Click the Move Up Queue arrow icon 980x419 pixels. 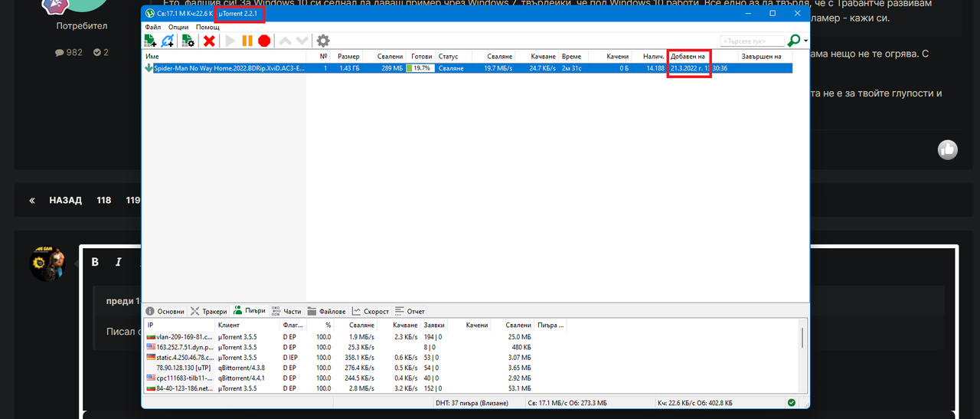pos(285,41)
